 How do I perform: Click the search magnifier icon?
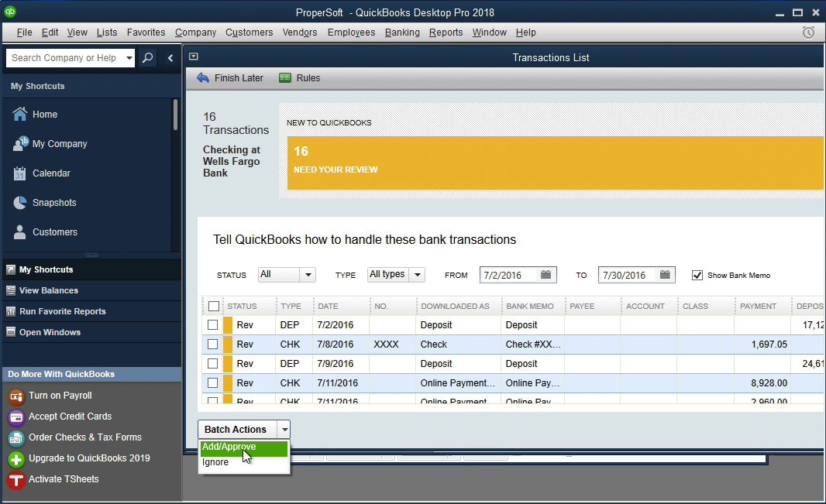[148, 58]
